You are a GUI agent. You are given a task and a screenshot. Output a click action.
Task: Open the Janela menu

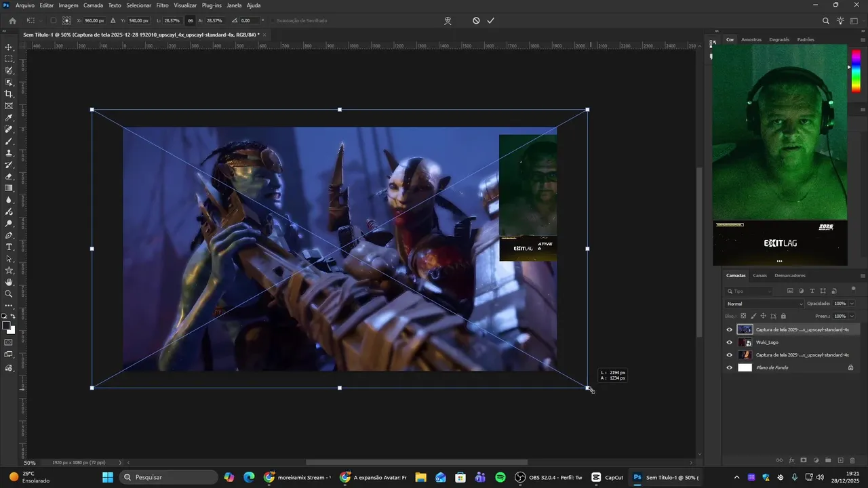point(234,5)
